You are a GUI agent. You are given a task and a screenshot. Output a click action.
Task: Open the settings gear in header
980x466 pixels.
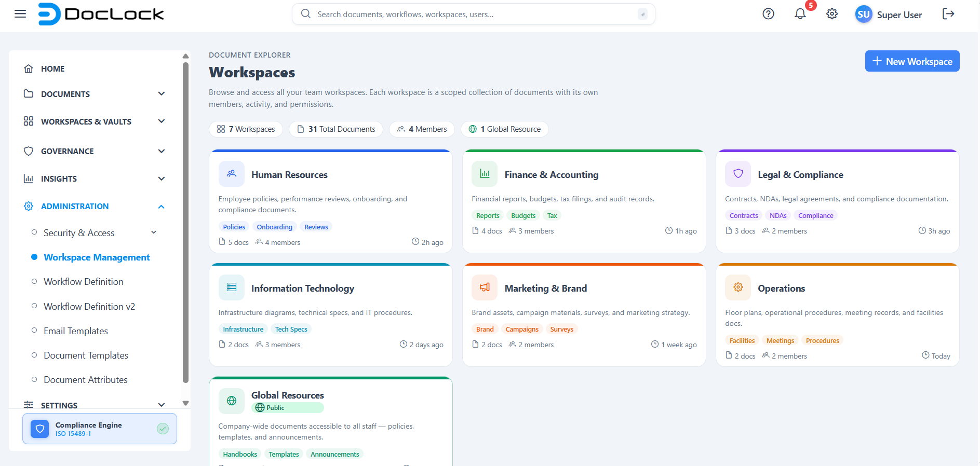coord(832,14)
